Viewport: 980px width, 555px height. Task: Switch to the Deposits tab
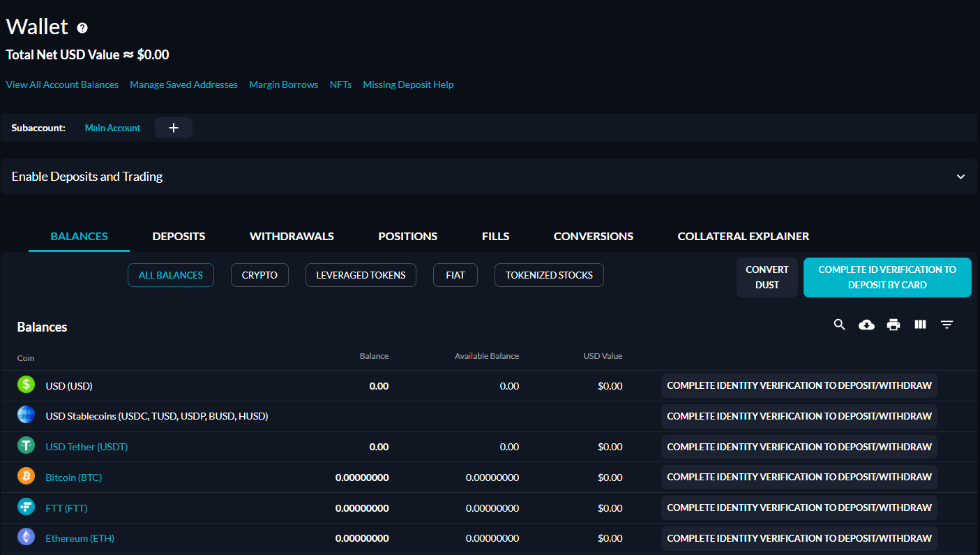coord(179,236)
